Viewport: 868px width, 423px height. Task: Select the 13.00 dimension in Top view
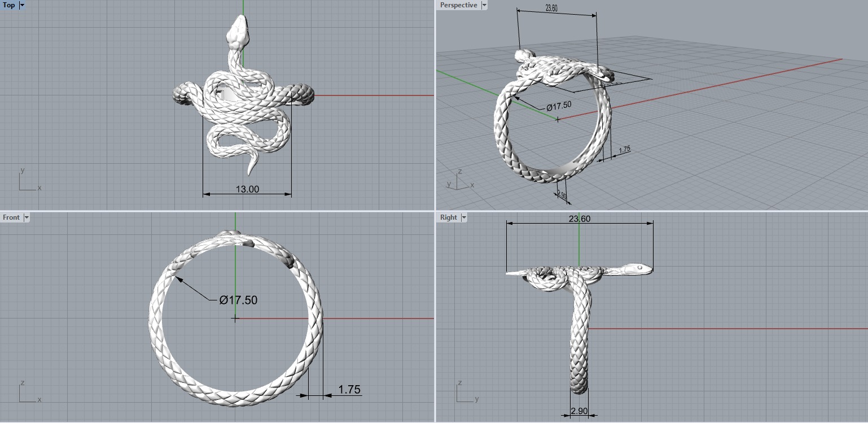[x=247, y=189]
